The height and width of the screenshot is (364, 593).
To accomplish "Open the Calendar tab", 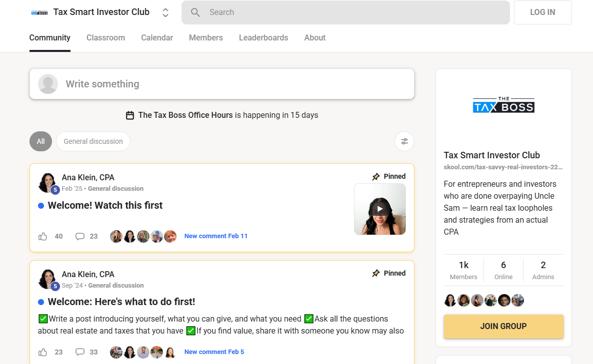I will click(157, 38).
